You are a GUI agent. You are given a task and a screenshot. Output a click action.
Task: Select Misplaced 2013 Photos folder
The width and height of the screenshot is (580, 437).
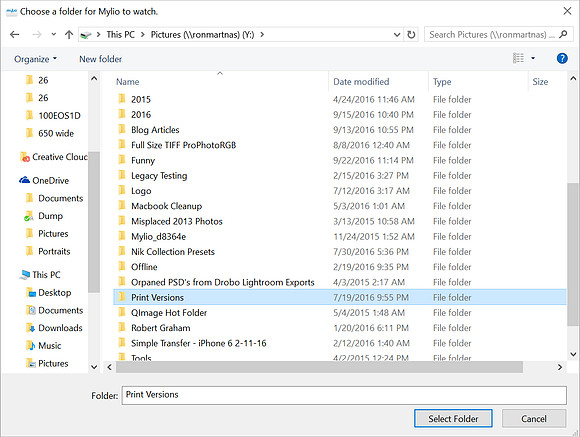coord(177,221)
